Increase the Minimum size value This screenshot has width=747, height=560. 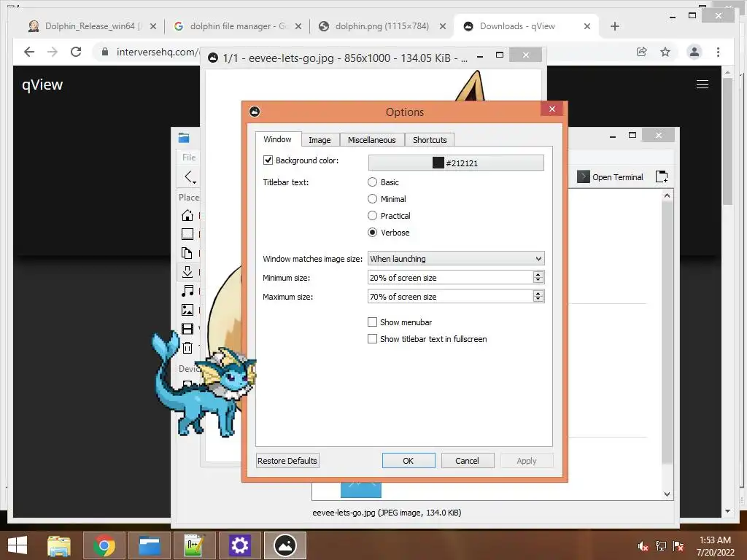tap(538, 274)
